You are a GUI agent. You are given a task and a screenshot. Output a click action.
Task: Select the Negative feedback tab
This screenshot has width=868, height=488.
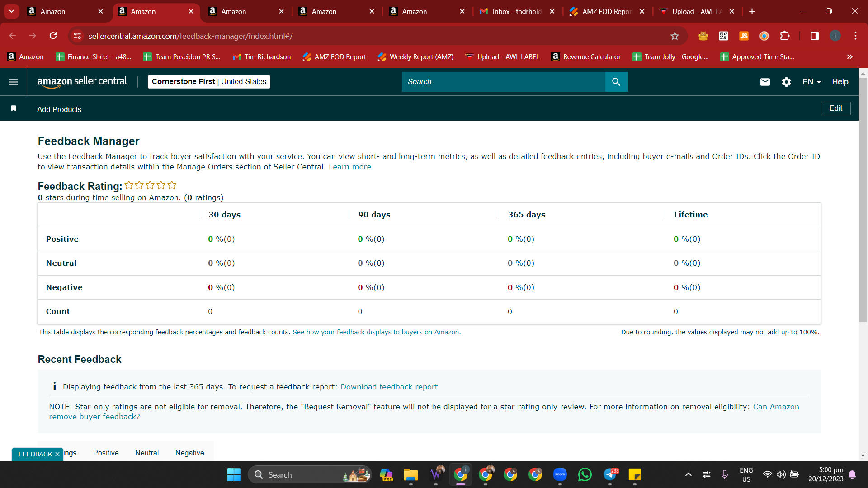point(189,453)
